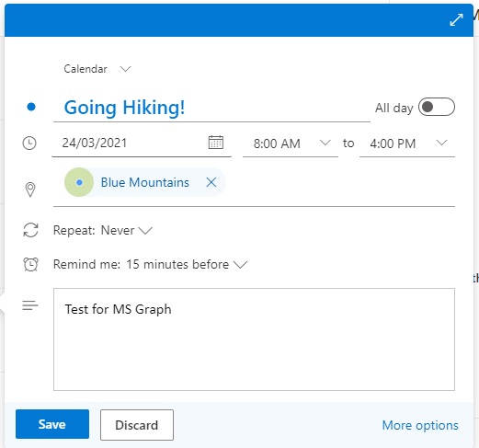
Task: Open the date picker calendar icon
Action: point(216,143)
